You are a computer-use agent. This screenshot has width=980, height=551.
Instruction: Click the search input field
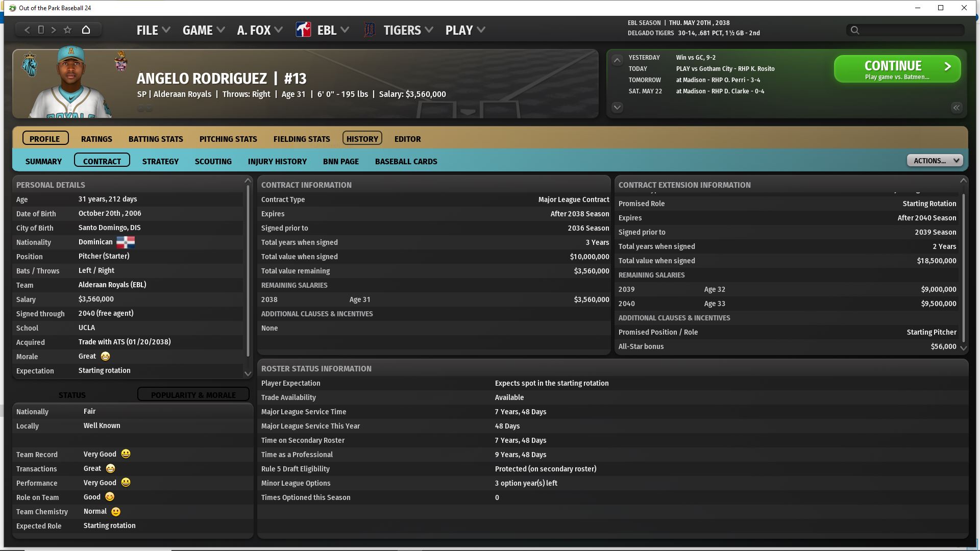pos(910,30)
